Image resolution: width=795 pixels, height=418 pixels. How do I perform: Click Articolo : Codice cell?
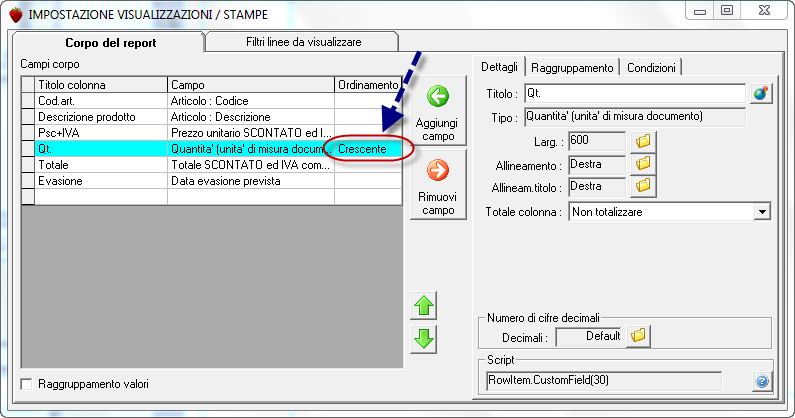pyautogui.click(x=250, y=101)
